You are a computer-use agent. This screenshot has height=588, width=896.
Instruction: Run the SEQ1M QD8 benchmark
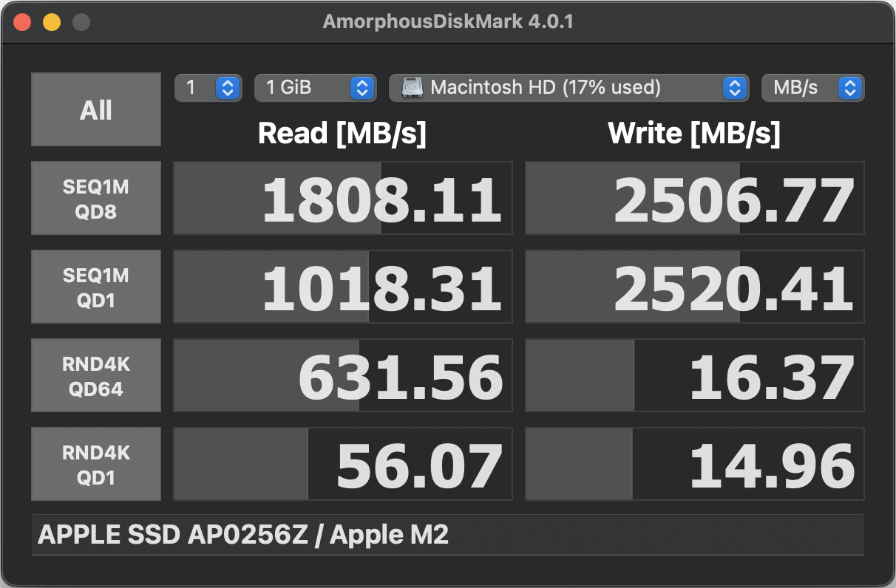[x=95, y=197]
